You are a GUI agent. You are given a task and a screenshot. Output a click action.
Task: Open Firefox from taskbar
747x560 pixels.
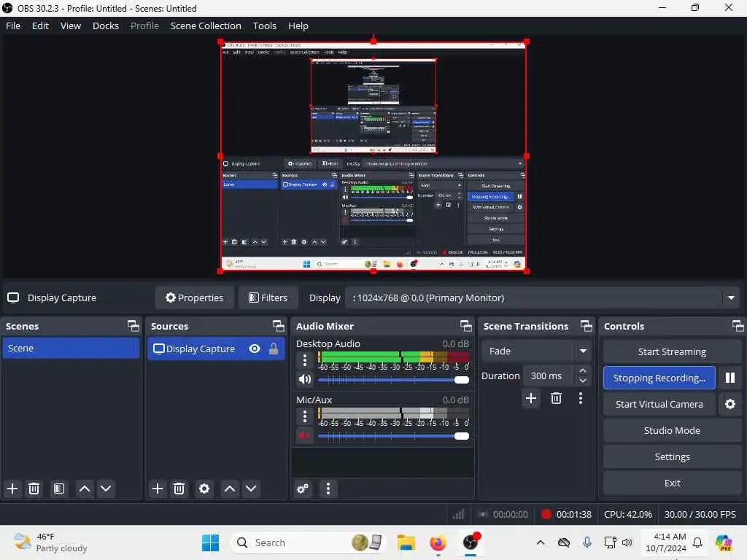438,542
